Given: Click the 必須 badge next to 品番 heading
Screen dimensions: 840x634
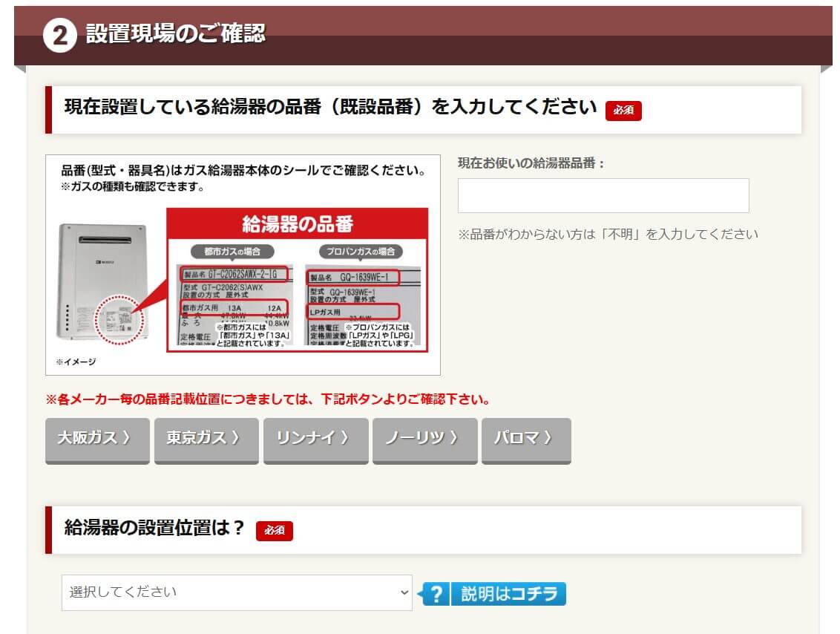Looking at the screenshot, I should tap(623, 110).
